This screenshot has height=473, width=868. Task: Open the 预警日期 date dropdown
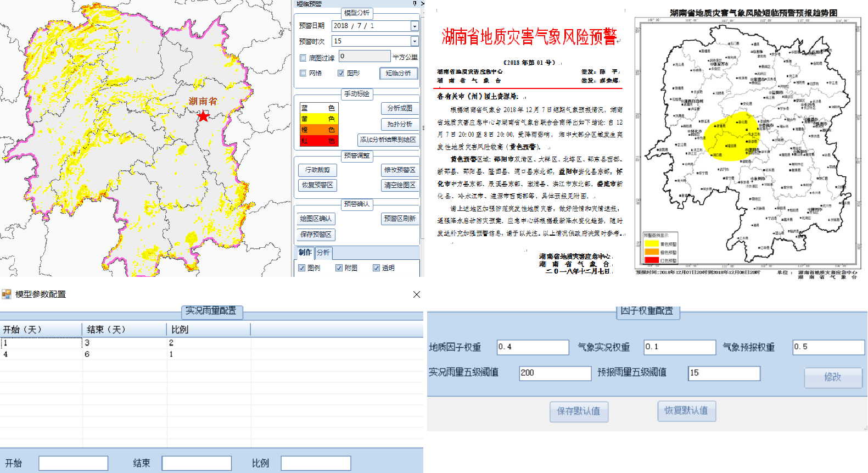(x=415, y=26)
